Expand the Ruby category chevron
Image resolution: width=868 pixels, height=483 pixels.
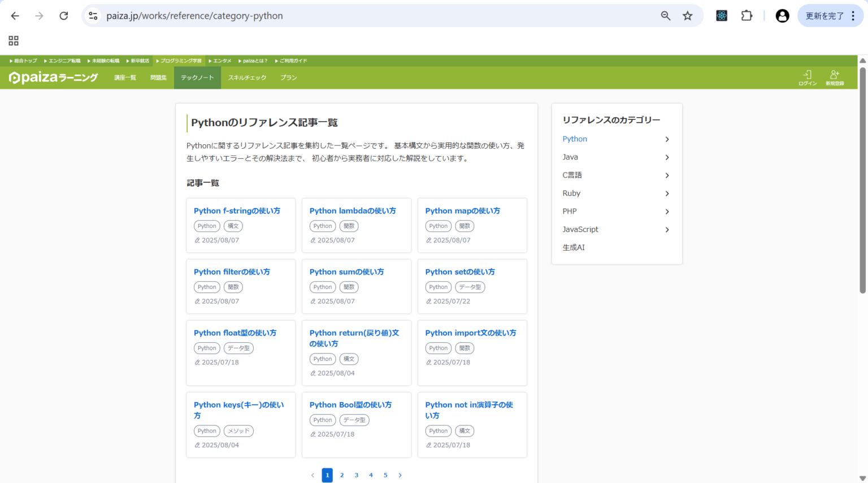point(667,193)
